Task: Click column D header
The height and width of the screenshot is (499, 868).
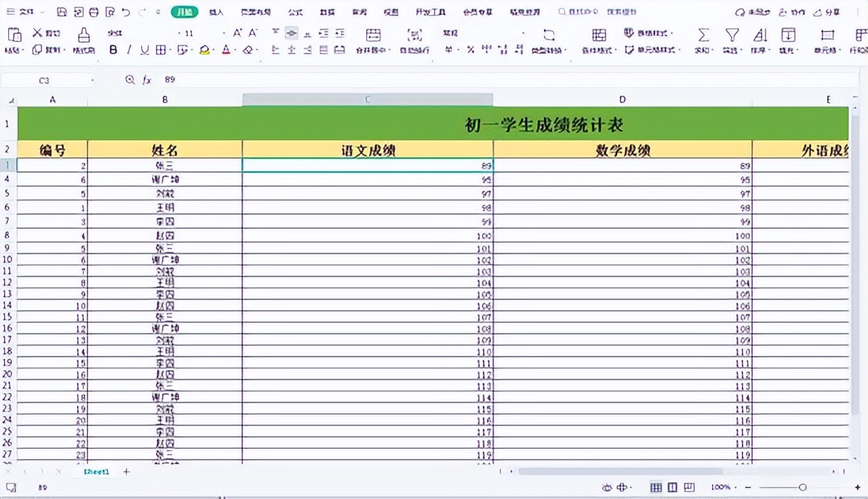Action: pyautogui.click(x=623, y=100)
